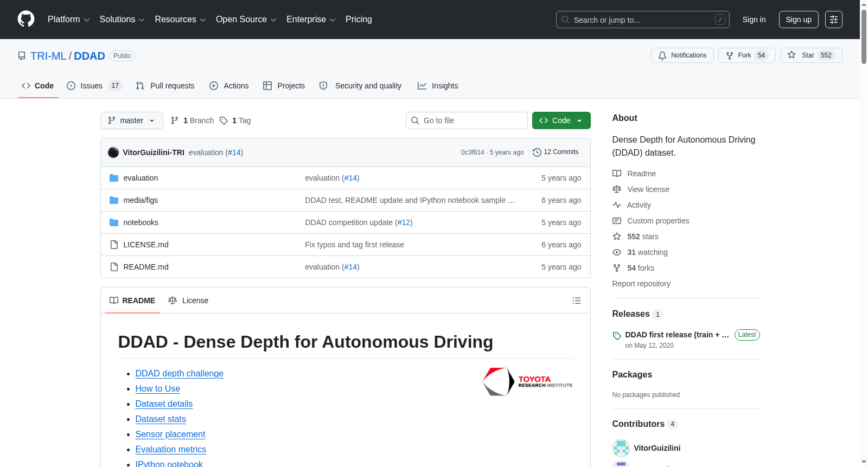Click the evaluation folder icon
The width and height of the screenshot is (868, 467).
tap(114, 178)
